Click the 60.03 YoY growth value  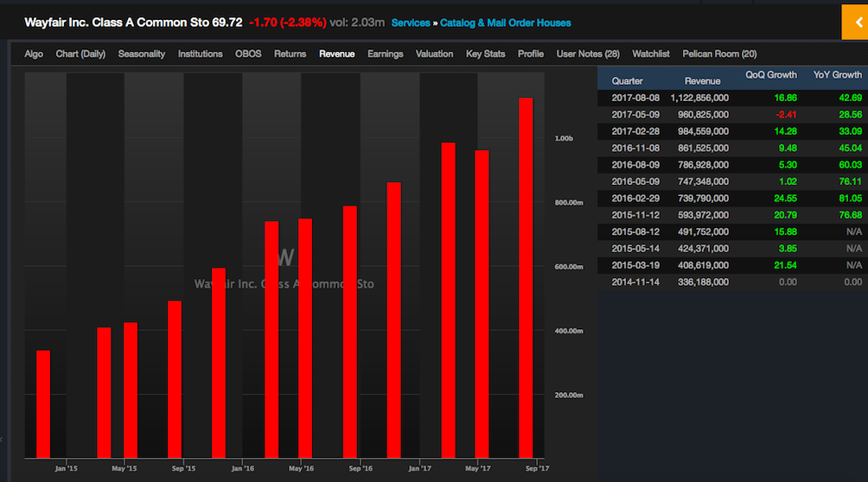[x=851, y=165]
